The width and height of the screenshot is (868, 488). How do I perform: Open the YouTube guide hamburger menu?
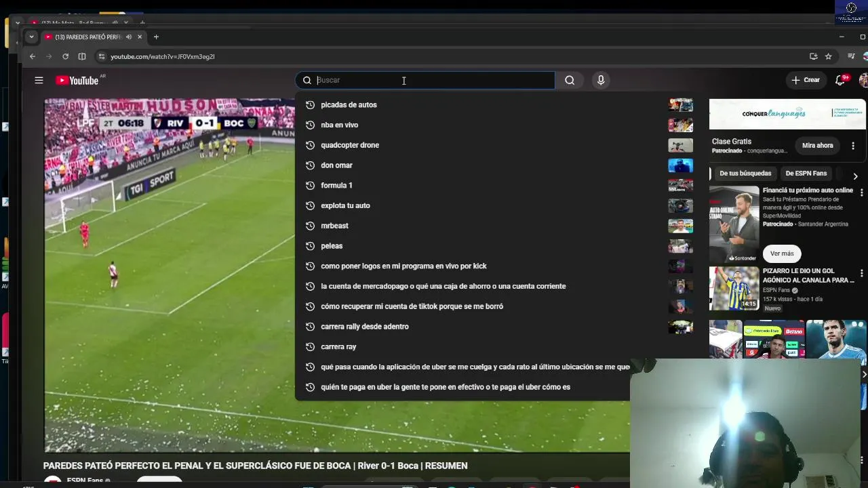(x=39, y=80)
